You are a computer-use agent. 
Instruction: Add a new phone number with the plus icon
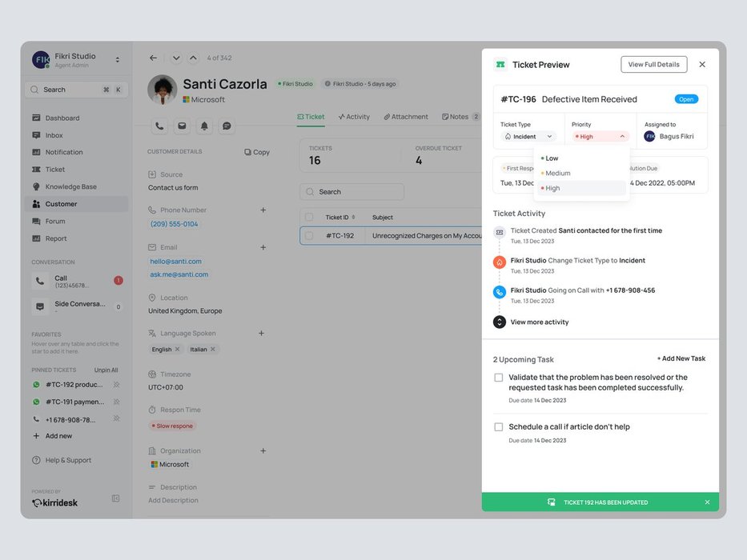(263, 210)
